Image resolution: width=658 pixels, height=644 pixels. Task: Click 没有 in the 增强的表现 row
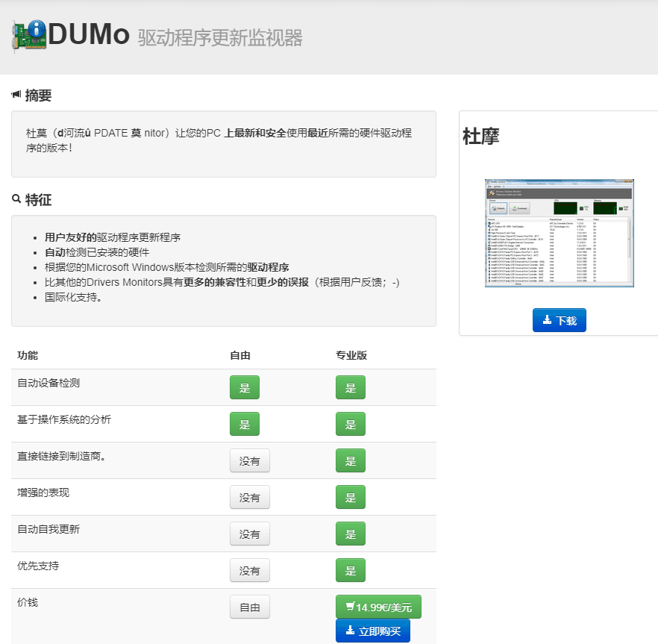pyautogui.click(x=250, y=497)
